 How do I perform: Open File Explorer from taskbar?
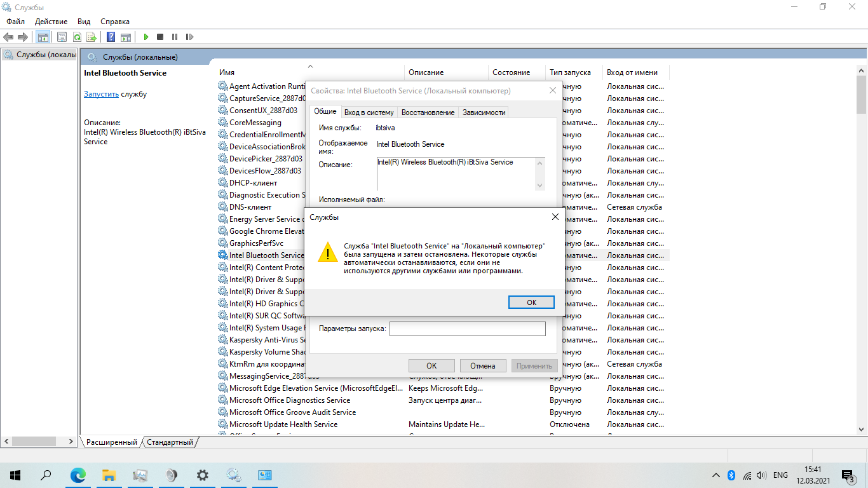click(109, 475)
